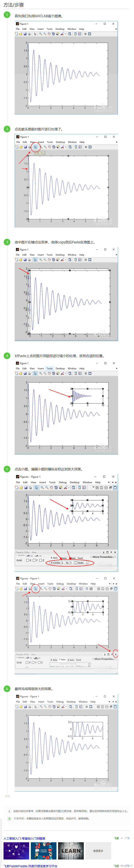The image size is (134, 868).
Task: Check Grid Y checkbox in second step 5 Property Editor
Action: [33, 662]
